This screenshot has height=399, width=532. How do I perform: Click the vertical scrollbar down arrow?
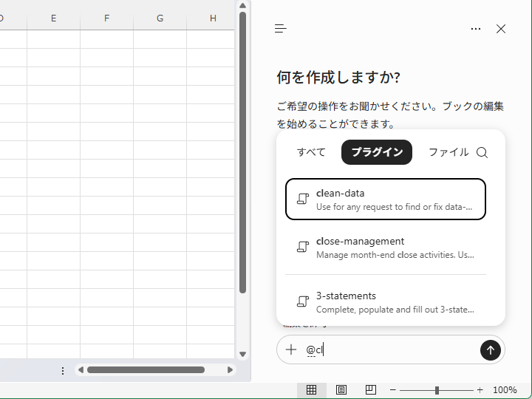pos(242,354)
